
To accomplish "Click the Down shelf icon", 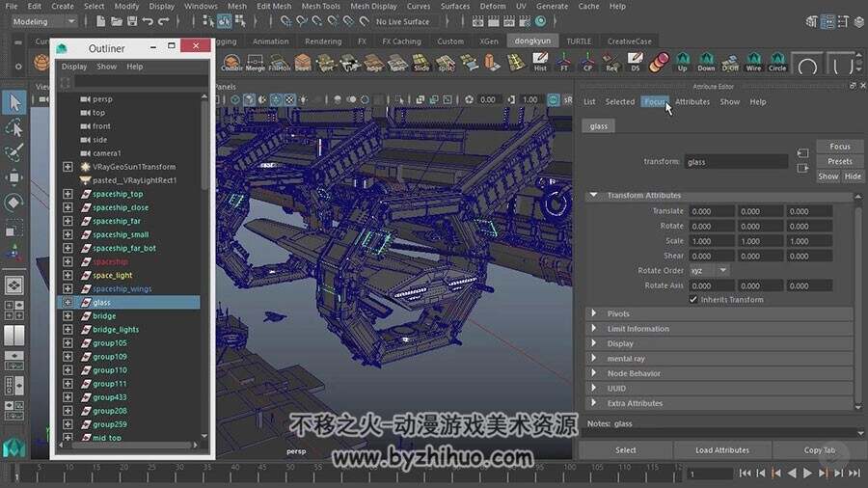I will pos(706,62).
